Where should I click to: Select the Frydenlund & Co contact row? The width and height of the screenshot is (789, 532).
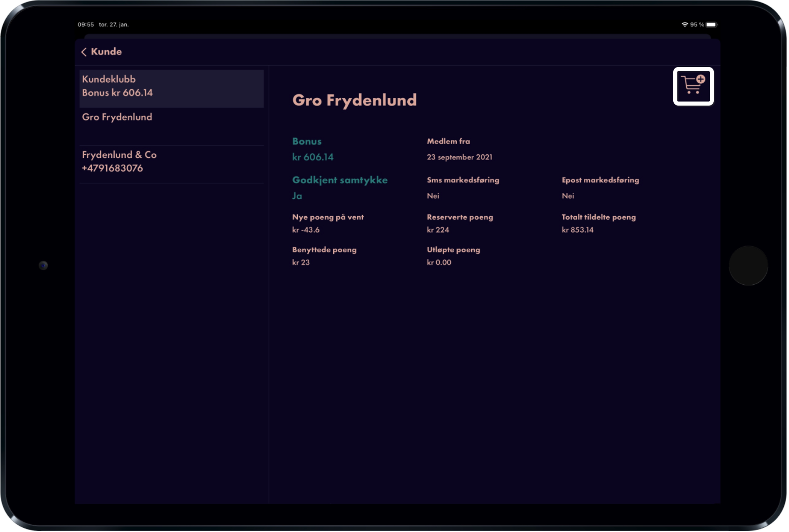click(172, 164)
